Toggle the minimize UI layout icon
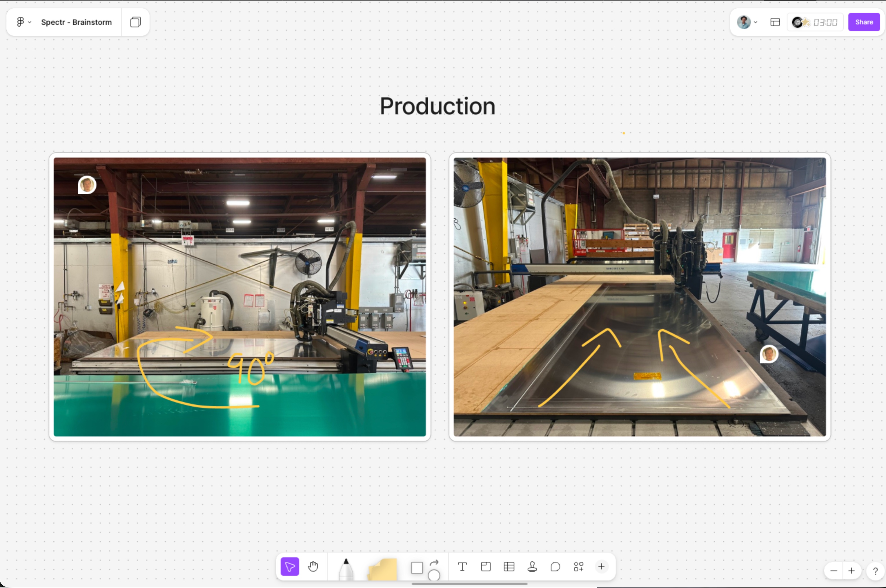 click(775, 22)
